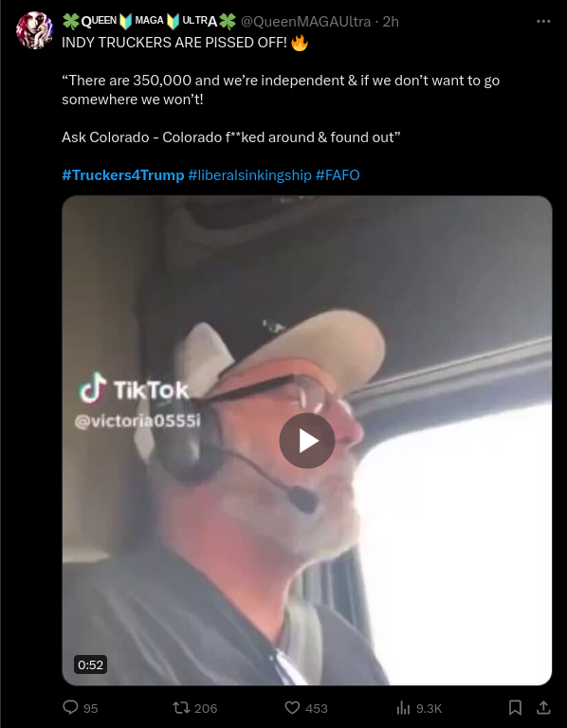Click the repost arrows icon
This screenshot has width=567, height=728.
coord(181,707)
